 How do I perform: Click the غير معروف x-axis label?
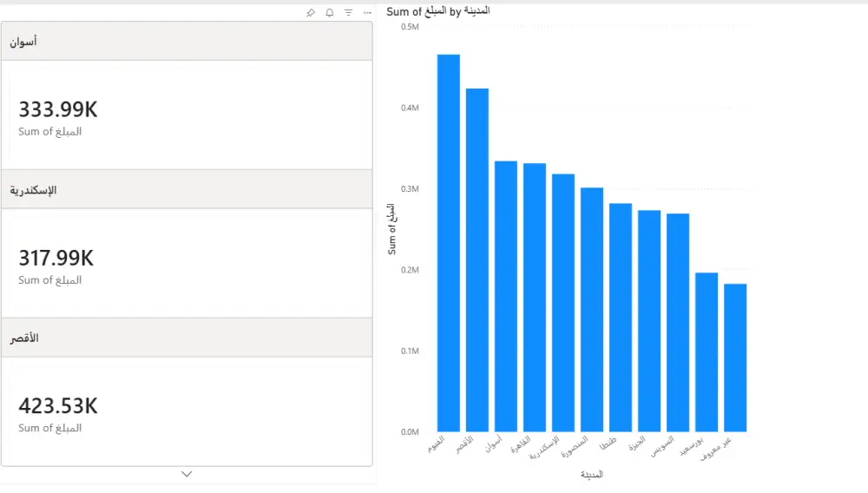(716, 449)
